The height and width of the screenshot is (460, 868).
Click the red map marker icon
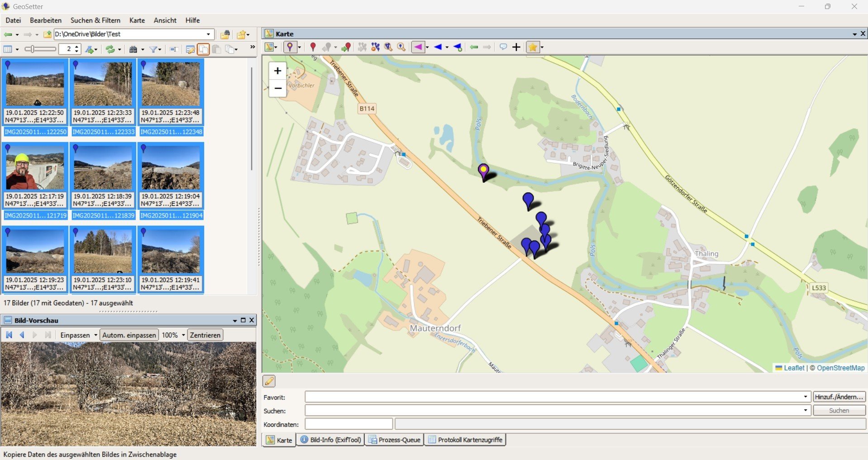pos(313,47)
